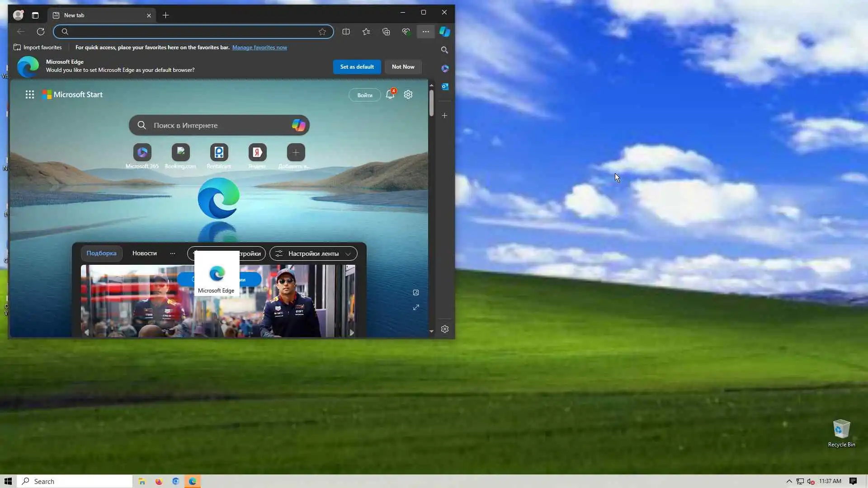The width and height of the screenshot is (868, 488).
Task: Expand Настройки ленты dropdown
Action: click(x=313, y=253)
